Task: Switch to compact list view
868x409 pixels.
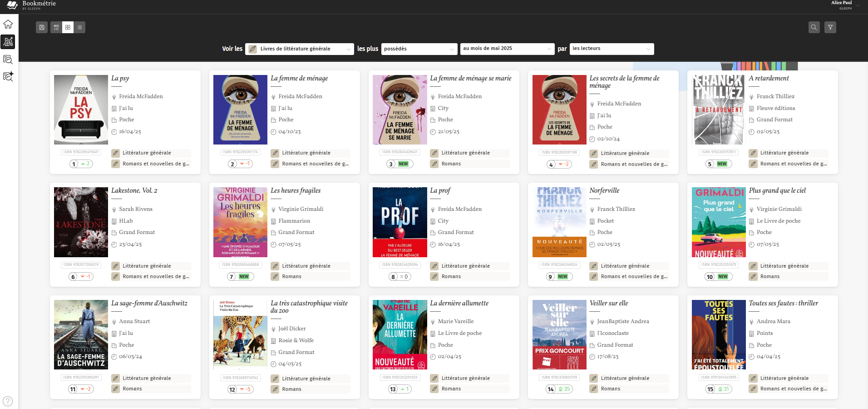Action: coord(79,27)
